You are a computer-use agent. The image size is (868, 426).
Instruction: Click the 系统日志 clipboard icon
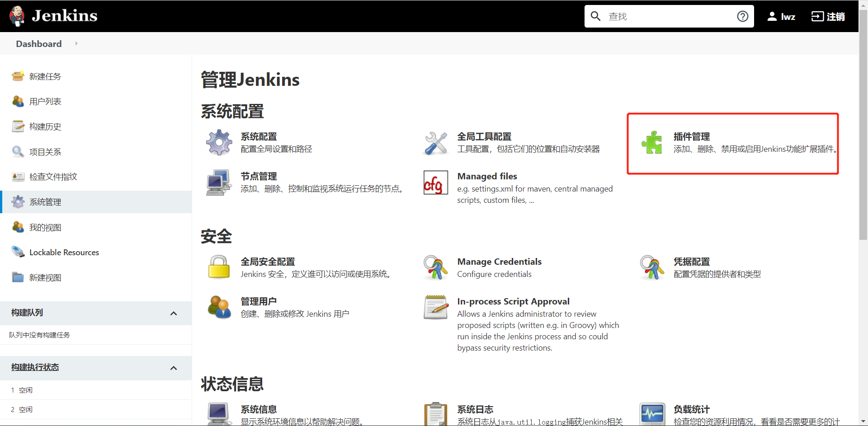(x=436, y=414)
